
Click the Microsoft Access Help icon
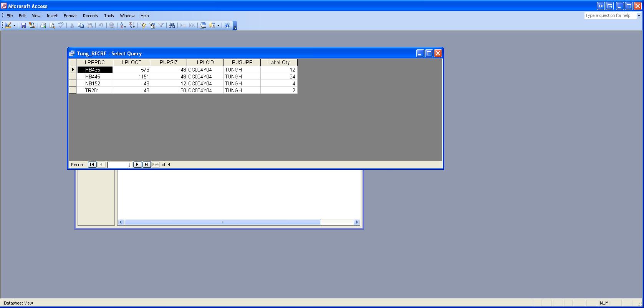[x=227, y=25]
